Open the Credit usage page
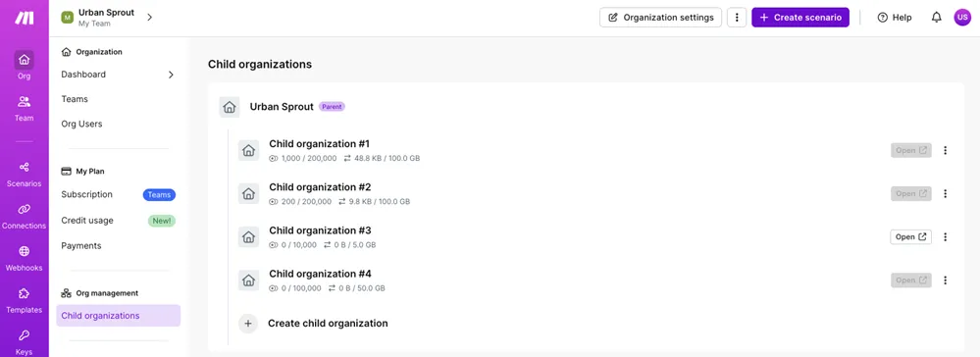Screen dimensions: 980x357 click(x=87, y=220)
